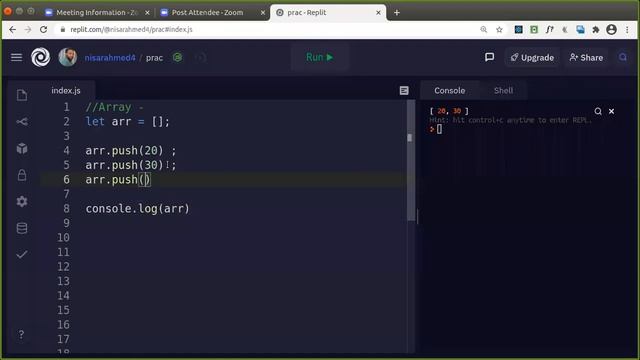Click the Share button

pos(586,58)
